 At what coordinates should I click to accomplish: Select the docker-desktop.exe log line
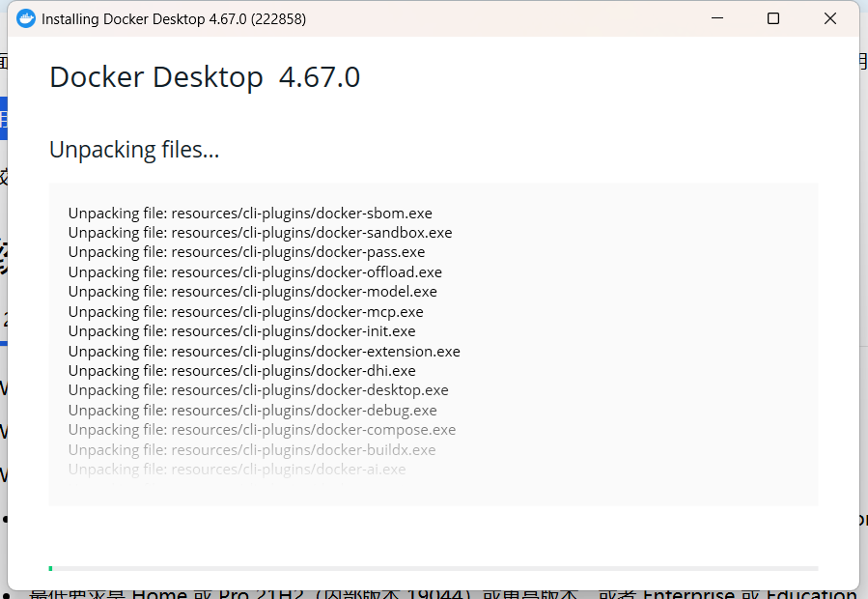tap(259, 390)
